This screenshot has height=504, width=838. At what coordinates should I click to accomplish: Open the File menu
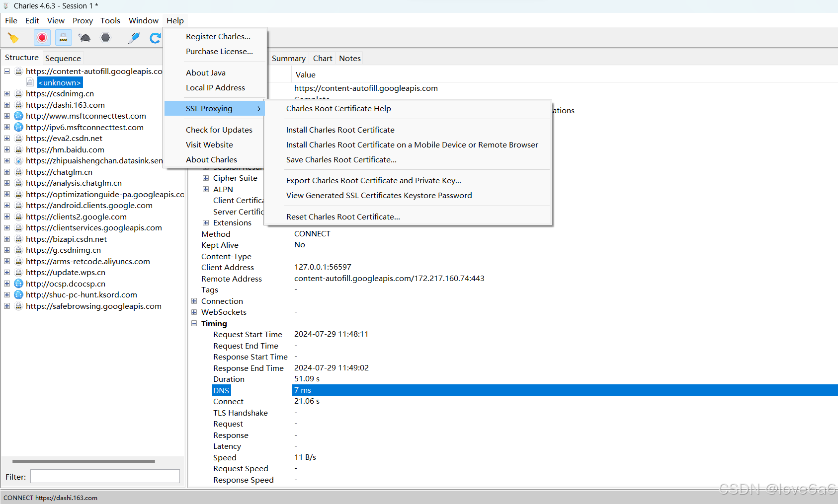[x=11, y=20]
